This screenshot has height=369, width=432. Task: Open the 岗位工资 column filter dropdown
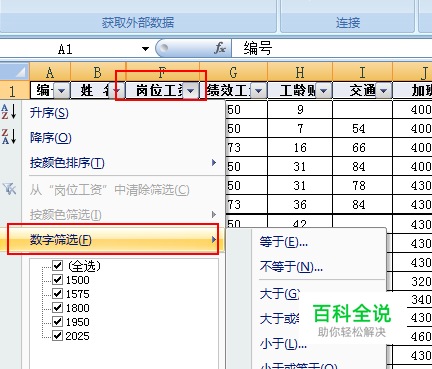[190, 90]
